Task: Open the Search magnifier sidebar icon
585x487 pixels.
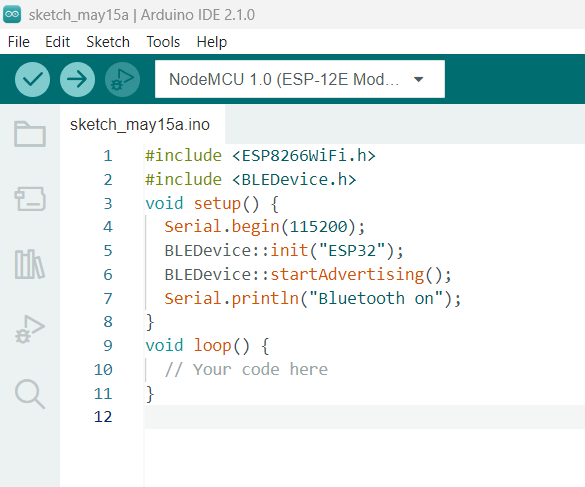Action: [x=30, y=394]
